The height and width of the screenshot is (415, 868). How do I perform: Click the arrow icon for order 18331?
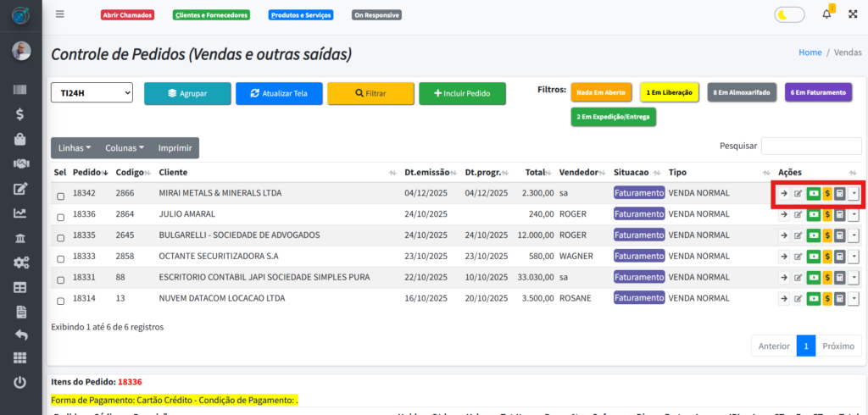click(784, 278)
